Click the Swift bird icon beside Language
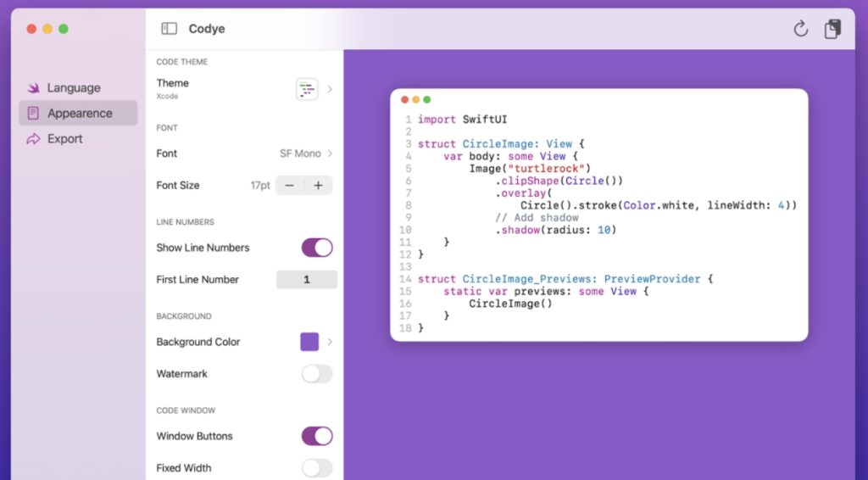Screen dimensions: 868x480 [x=33, y=87]
